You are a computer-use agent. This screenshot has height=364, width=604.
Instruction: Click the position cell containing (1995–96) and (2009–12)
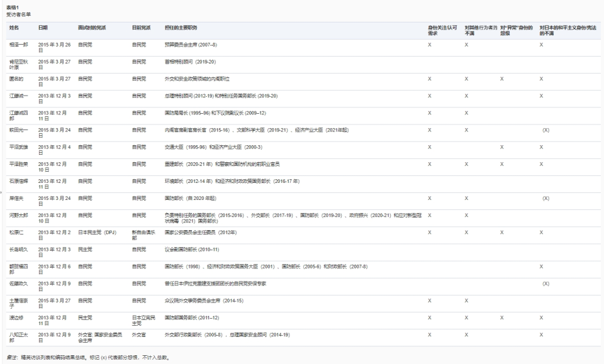[x=215, y=113]
